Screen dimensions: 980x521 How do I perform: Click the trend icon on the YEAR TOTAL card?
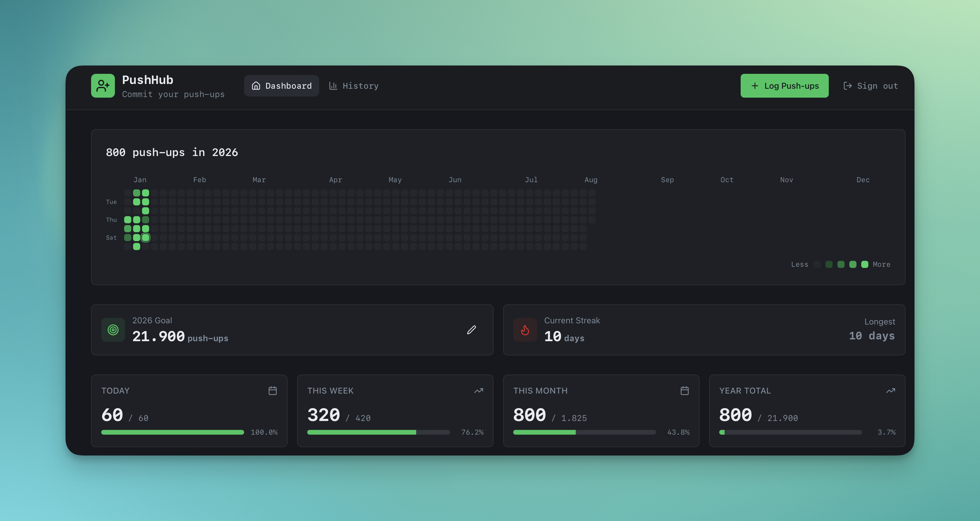click(891, 390)
